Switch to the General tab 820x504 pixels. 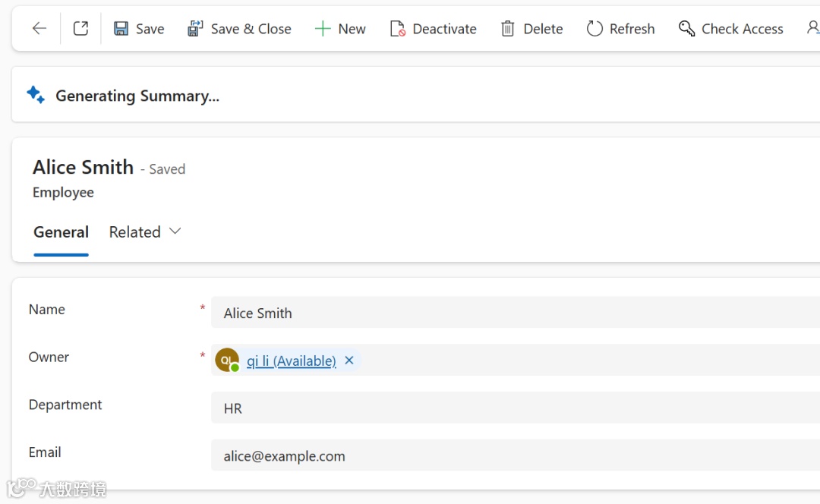pos(61,232)
